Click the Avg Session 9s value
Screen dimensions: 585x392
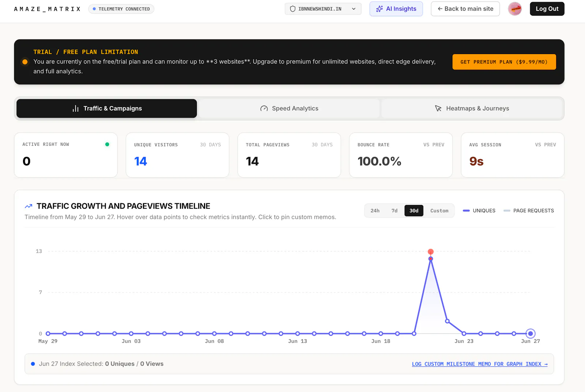click(476, 161)
